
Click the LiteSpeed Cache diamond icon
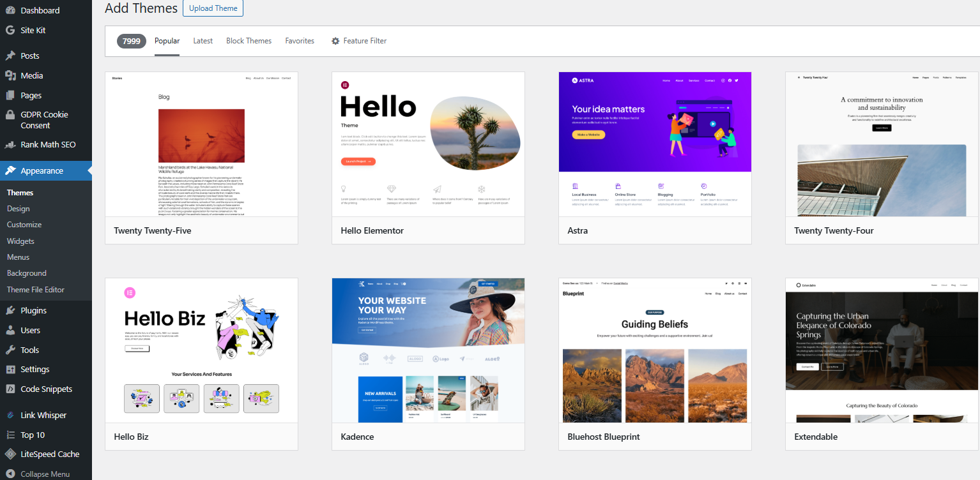(10, 454)
